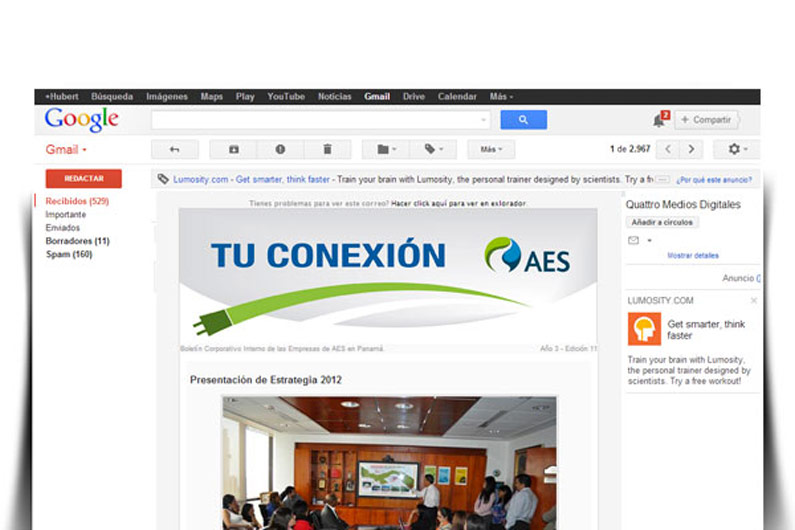Go to the newer message arrow
Screen dimensions: 795x530
668,149
